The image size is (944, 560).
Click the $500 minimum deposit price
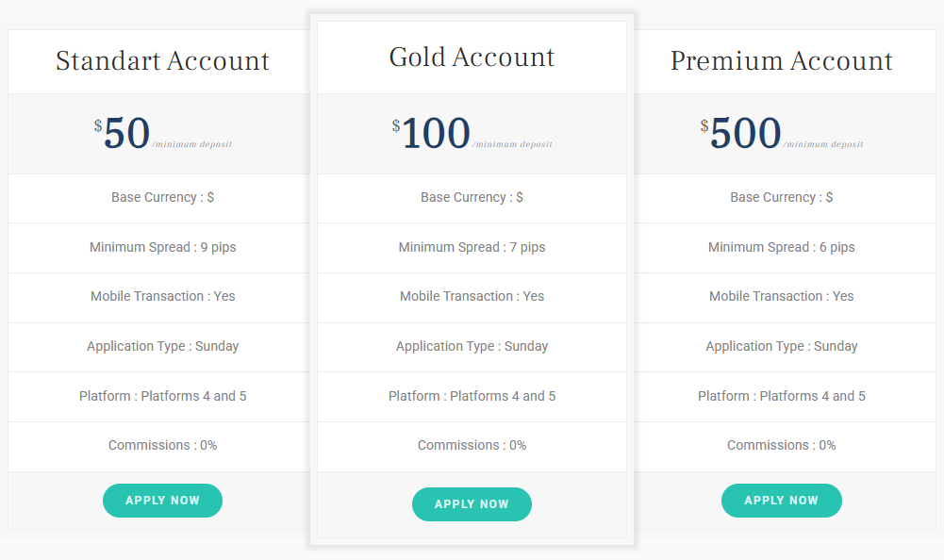point(745,134)
